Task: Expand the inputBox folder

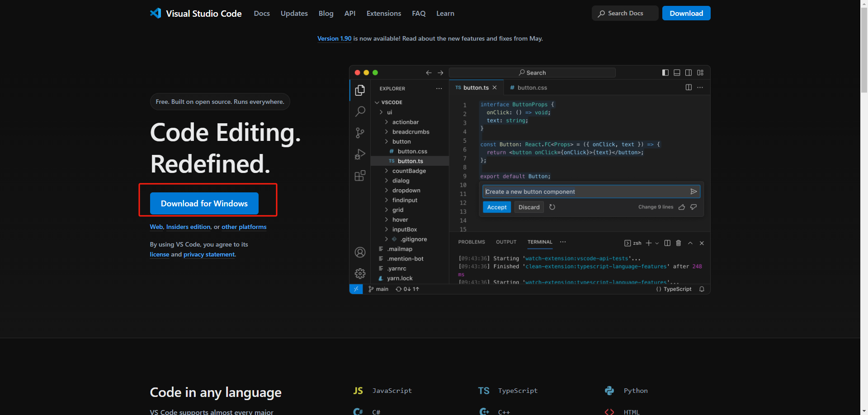Action: [387, 229]
